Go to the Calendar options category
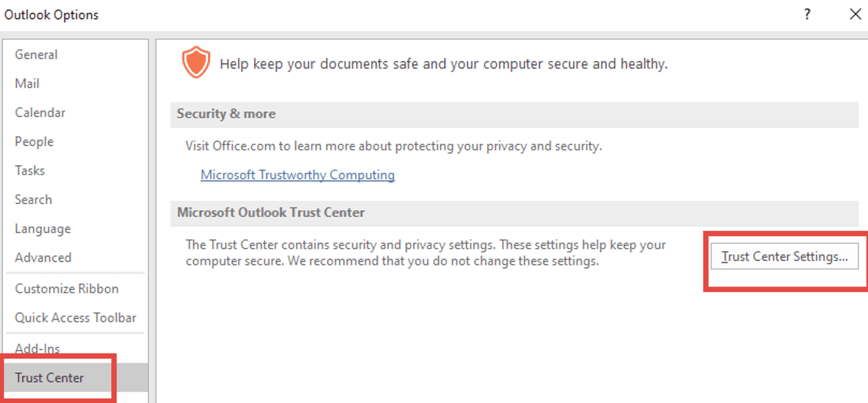Screen dimensions: 868x403 pyautogui.click(x=40, y=113)
